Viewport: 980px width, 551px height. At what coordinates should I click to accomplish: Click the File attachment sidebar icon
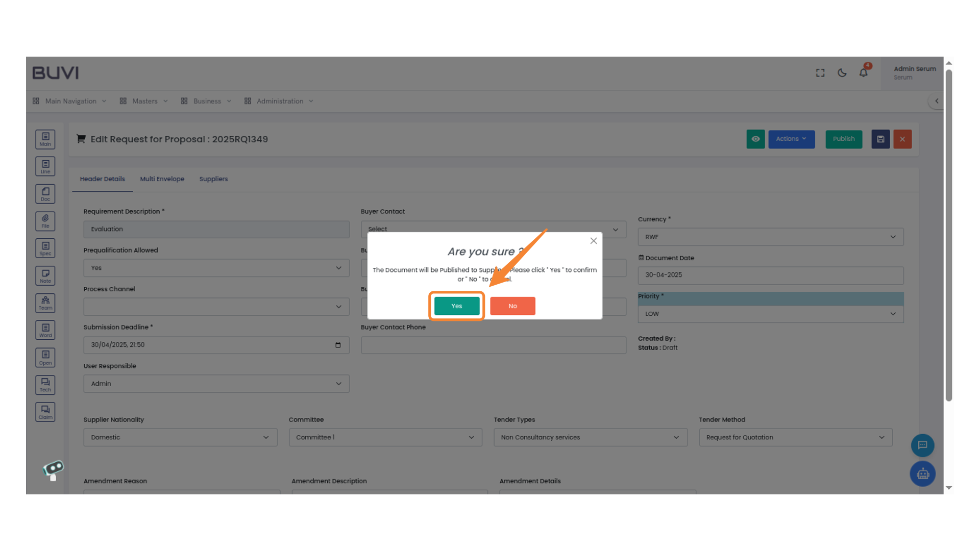pos(45,221)
